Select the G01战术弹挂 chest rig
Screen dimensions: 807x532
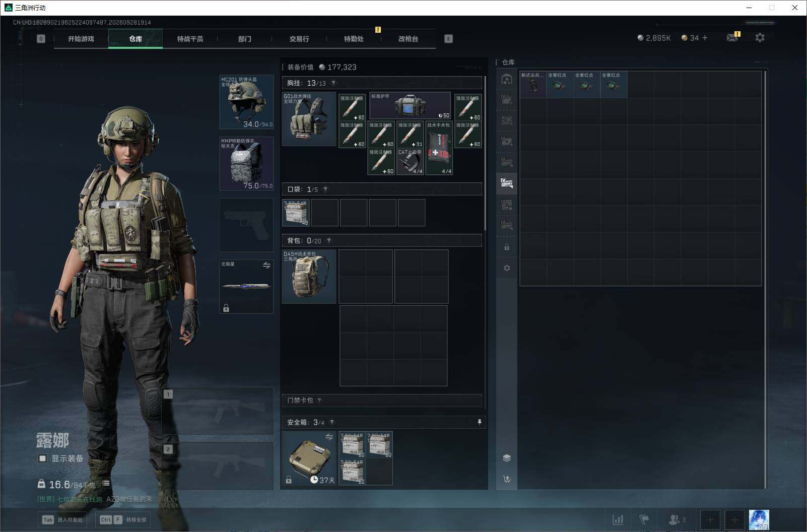click(x=309, y=119)
